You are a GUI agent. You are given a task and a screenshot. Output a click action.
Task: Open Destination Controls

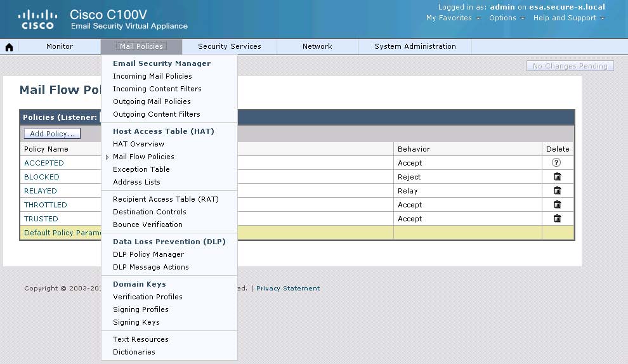point(150,212)
